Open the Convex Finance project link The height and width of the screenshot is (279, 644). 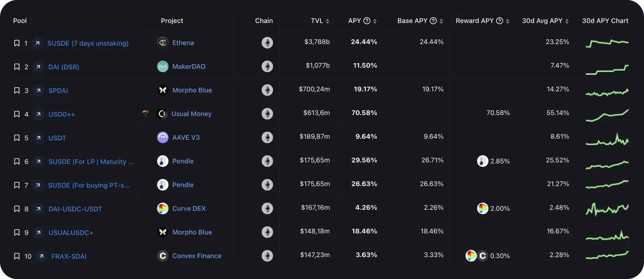coord(197,256)
